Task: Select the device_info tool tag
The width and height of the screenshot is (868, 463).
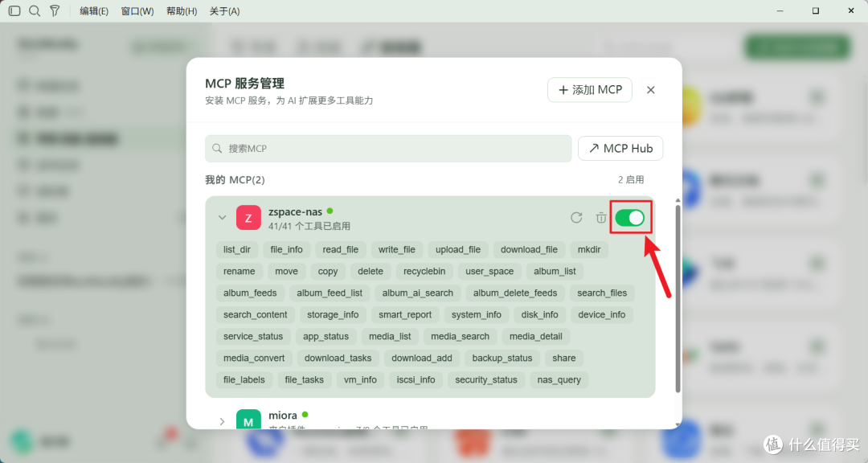Action: pyautogui.click(x=602, y=314)
